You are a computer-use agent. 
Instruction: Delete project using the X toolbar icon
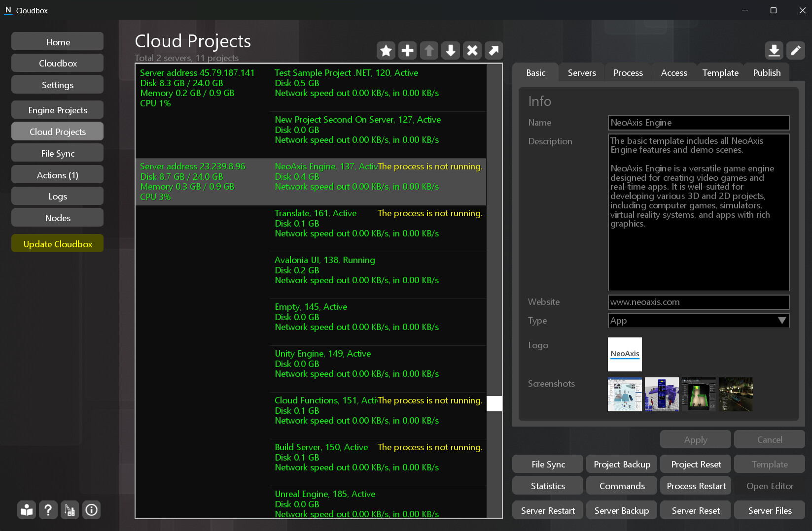tap(472, 50)
